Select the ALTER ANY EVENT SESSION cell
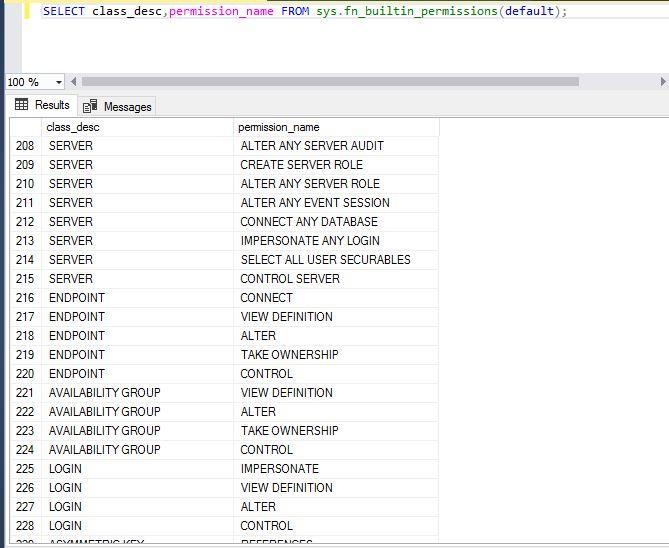Image resolution: width=669 pixels, height=548 pixels. click(336, 203)
